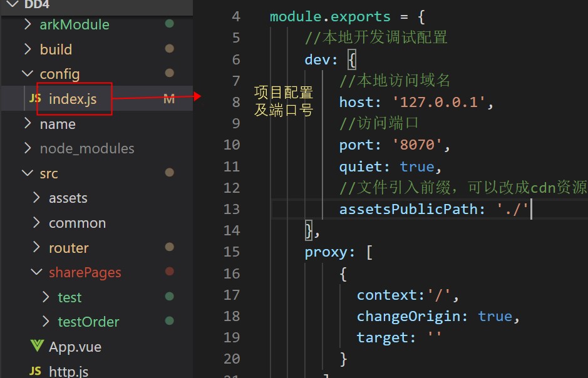The height and width of the screenshot is (378, 588).
Task: Click the //本地开发调试配置 comment
Action: point(376,38)
